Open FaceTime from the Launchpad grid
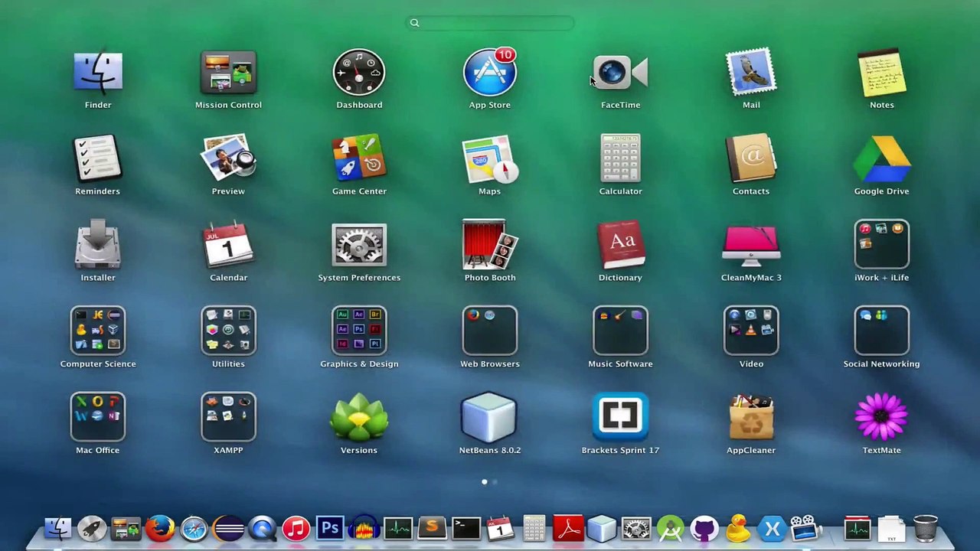The height and width of the screenshot is (551, 980). pyautogui.click(x=620, y=73)
